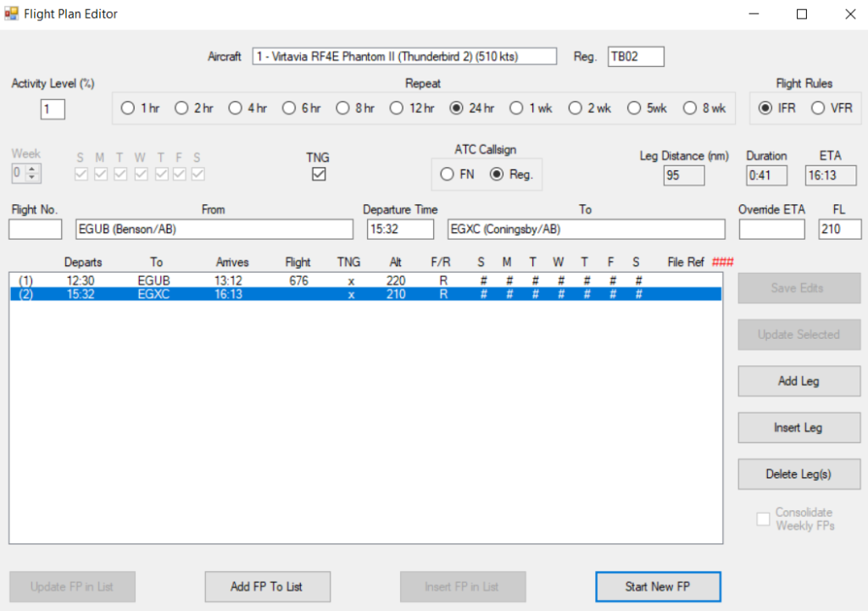The width and height of the screenshot is (868, 611).
Task: Click the FL input showing 210
Action: tap(839, 230)
